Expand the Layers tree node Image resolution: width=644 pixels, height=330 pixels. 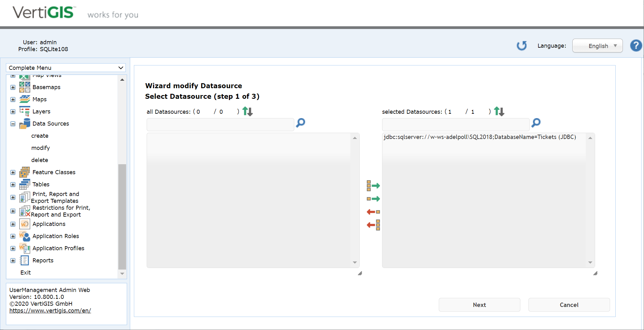point(13,112)
